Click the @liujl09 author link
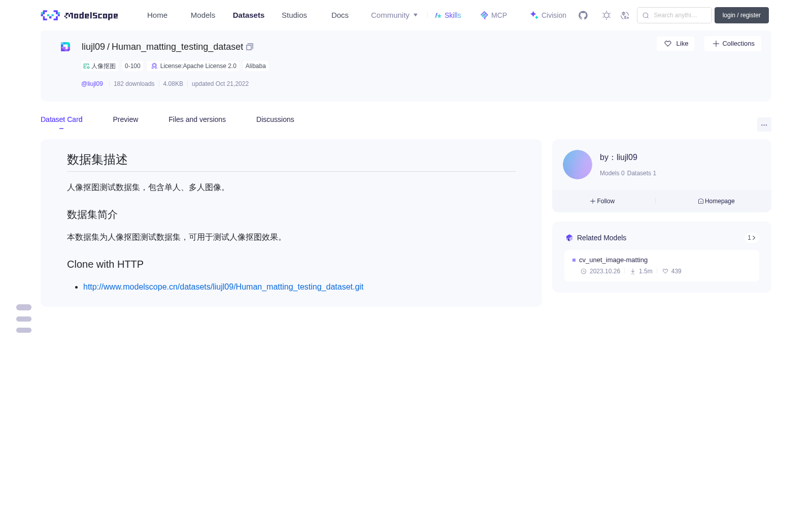This screenshot has width=812, height=508. click(x=92, y=84)
